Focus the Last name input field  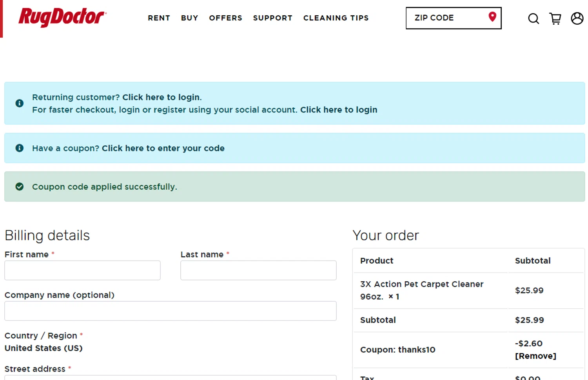[x=258, y=270]
